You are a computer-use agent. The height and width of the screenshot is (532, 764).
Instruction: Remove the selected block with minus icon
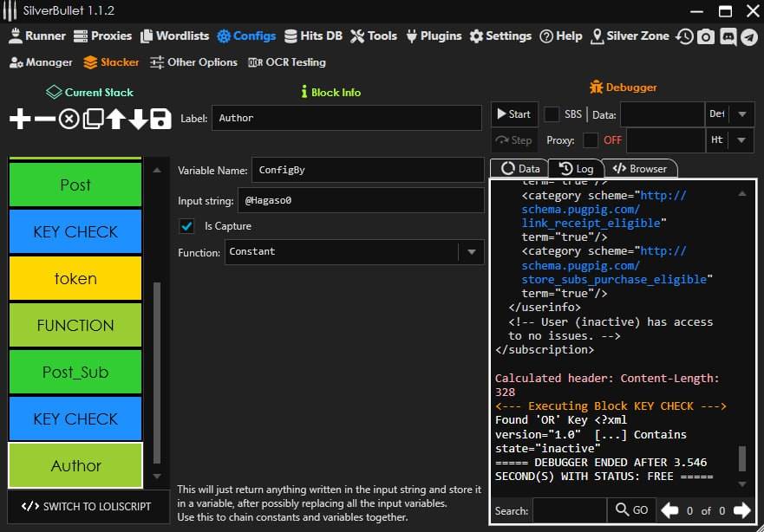pos(44,119)
